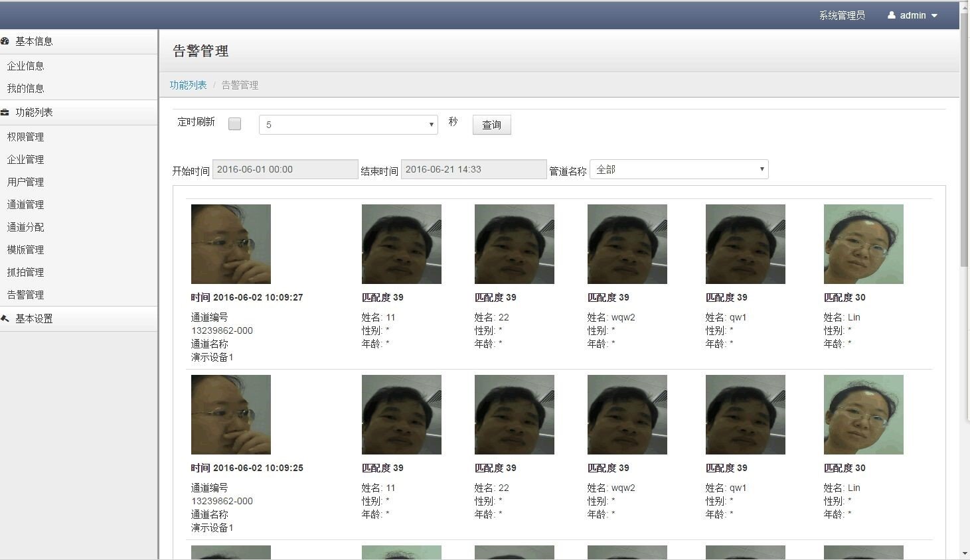Click the dashboard icon beside 基本信息
This screenshot has width=970, height=560.
click(x=5, y=41)
